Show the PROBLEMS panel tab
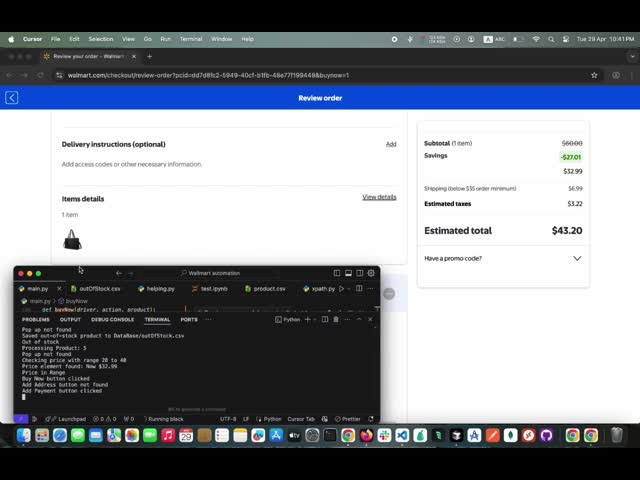The height and width of the screenshot is (480, 640). click(36, 320)
